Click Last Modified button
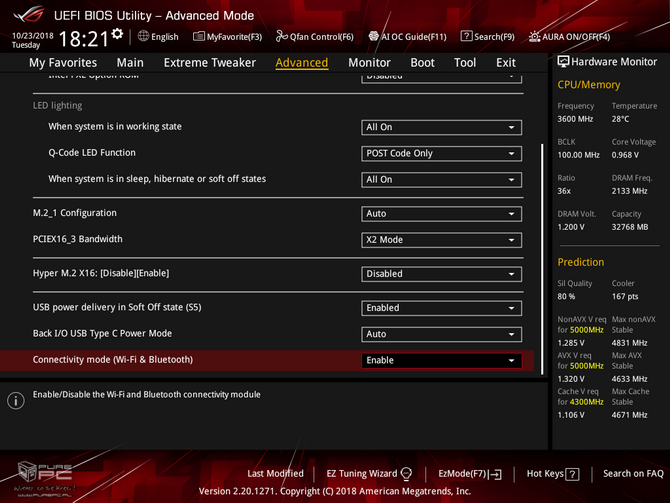Viewport: 670px width, 503px height. pyautogui.click(x=275, y=474)
